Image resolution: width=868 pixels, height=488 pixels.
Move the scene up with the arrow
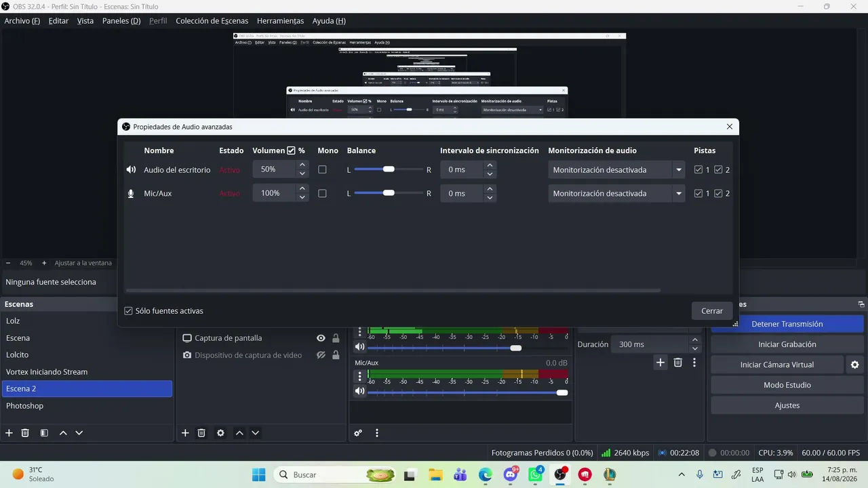tap(63, 433)
